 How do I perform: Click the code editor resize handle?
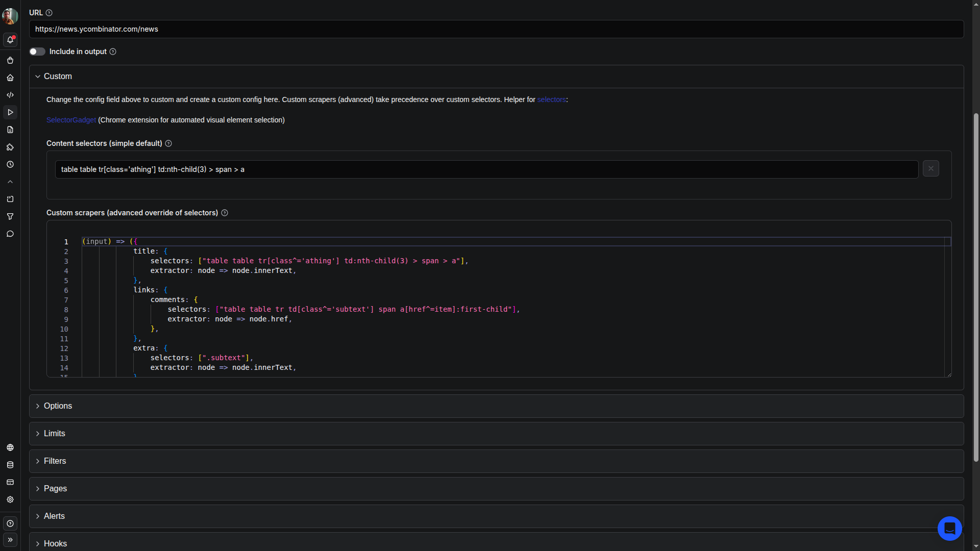tap(949, 374)
